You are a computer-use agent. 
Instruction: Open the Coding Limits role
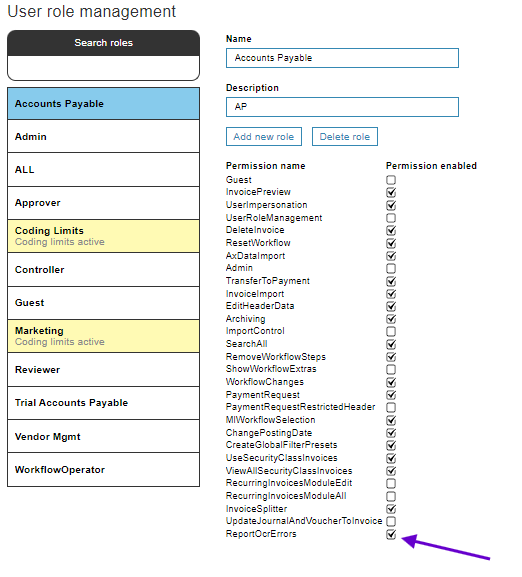(x=103, y=236)
